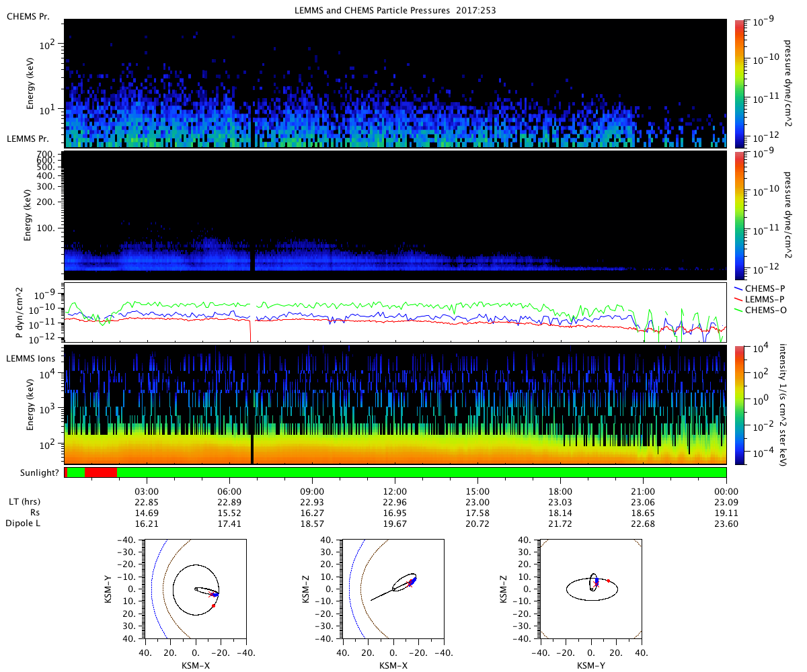Select the large red Sunlight bar segment
The width and height of the screenshot is (807, 672).
coord(100,472)
